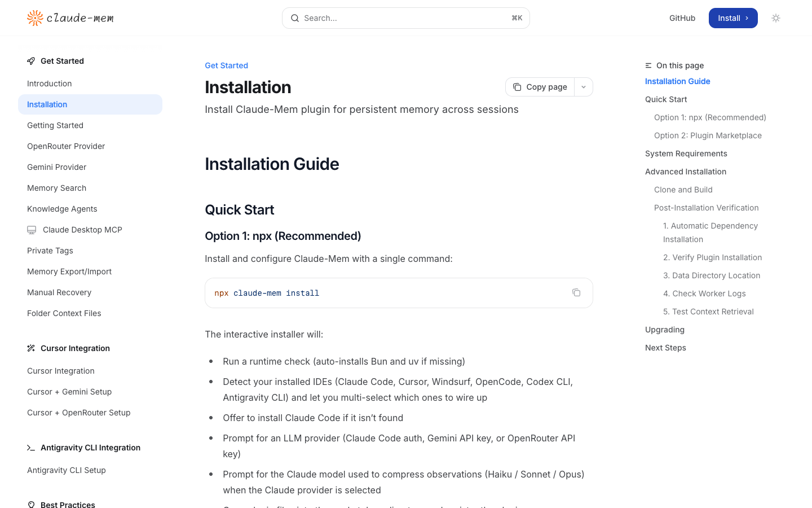Click the Get Started rocket icon
812x508 pixels.
(x=31, y=61)
